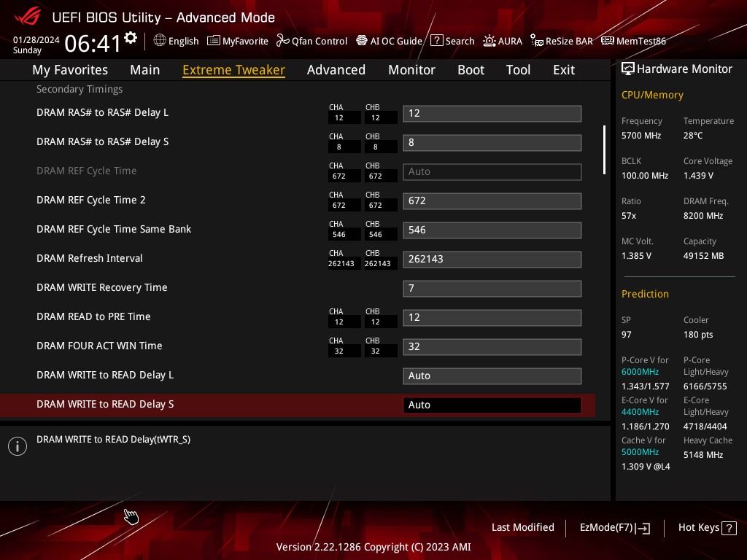Click the 4400MHz E-Core prediction value

pyautogui.click(x=640, y=412)
